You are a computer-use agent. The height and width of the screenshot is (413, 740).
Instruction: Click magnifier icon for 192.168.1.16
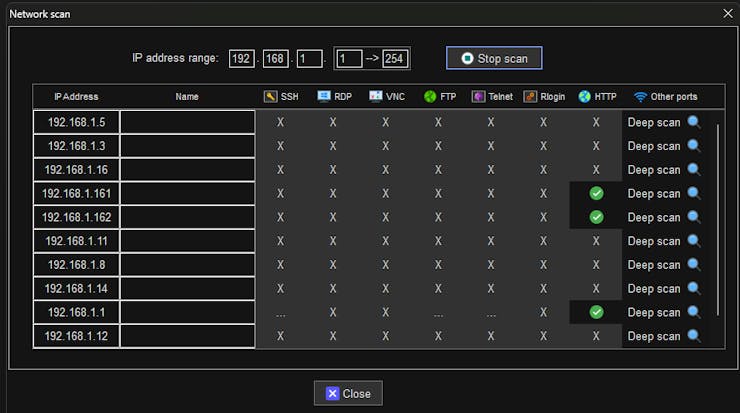click(x=694, y=169)
